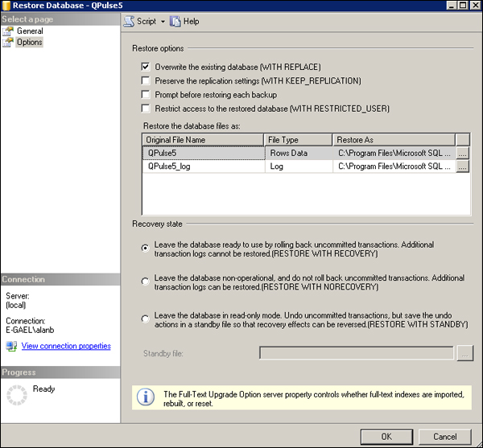Image resolution: width=483 pixels, height=448 pixels.
Task: Click the E-GAEL\alanb connection text
Action: point(30,330)
